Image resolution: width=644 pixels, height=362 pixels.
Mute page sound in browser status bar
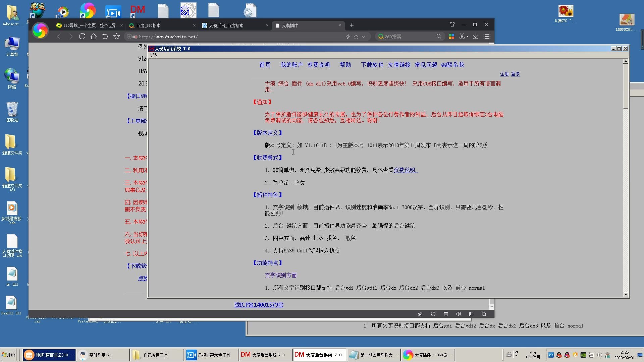coord(459,314)
